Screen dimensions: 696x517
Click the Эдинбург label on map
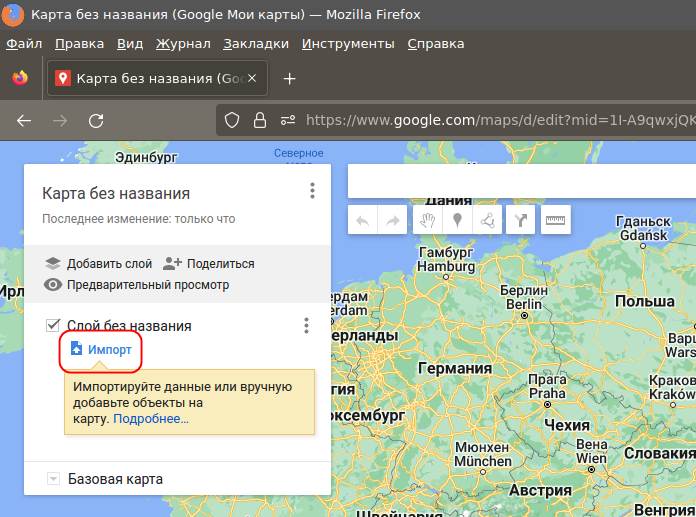tap(146, 157)
